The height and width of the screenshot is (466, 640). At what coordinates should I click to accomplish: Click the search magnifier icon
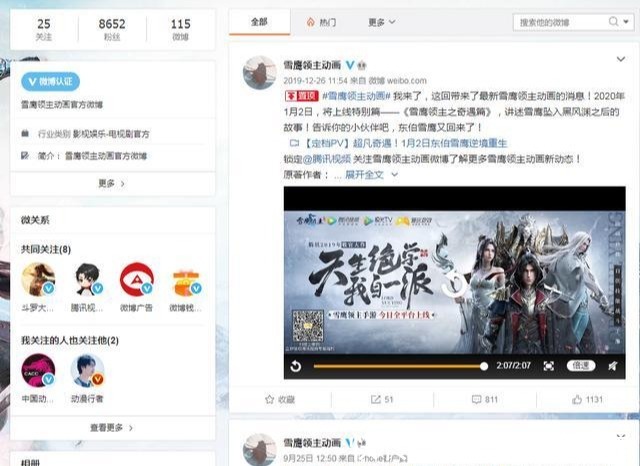tap(613, 22)
